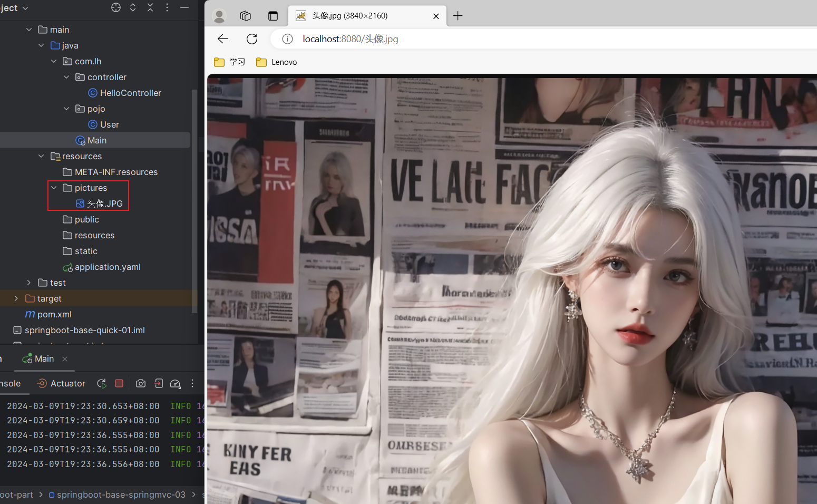Open browser workspaces icon
Screen dimensions: 817x504
coord(246,16)
